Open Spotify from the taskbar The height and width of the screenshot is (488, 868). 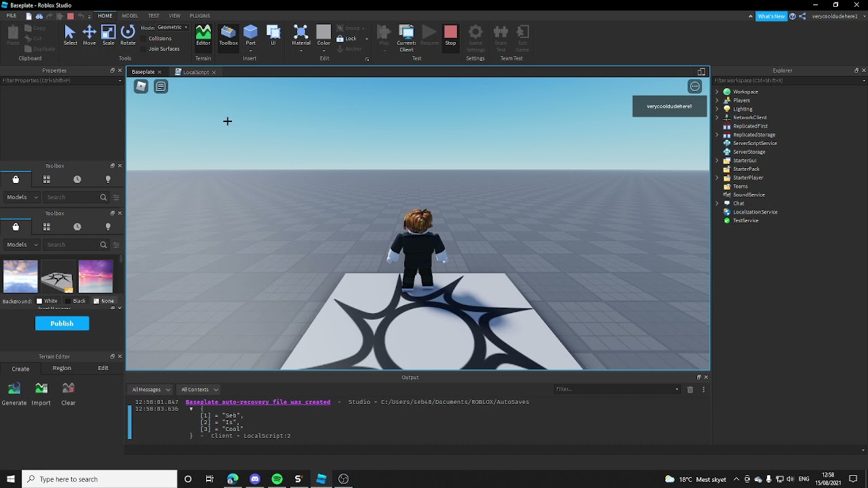click(x=277, y=479)
